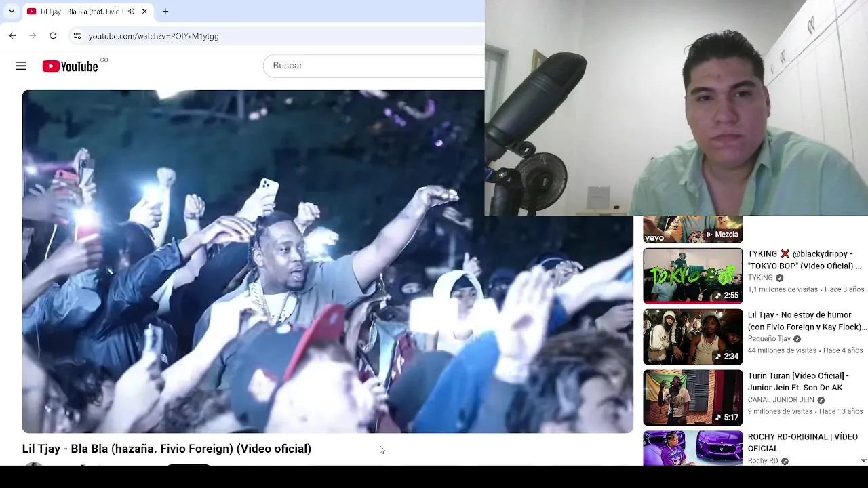Visit the Rochy RD channel name
The height and width of the screenshot is (488, 868).
[763, 461]
